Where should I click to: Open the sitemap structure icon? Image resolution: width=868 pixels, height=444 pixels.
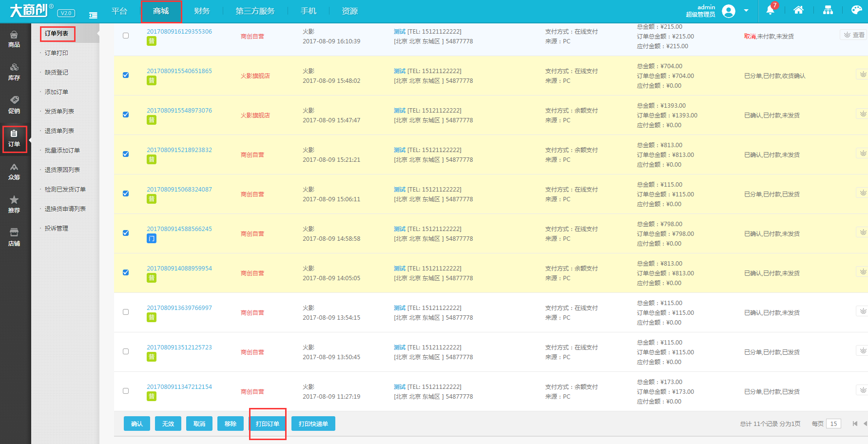[828, 10]
